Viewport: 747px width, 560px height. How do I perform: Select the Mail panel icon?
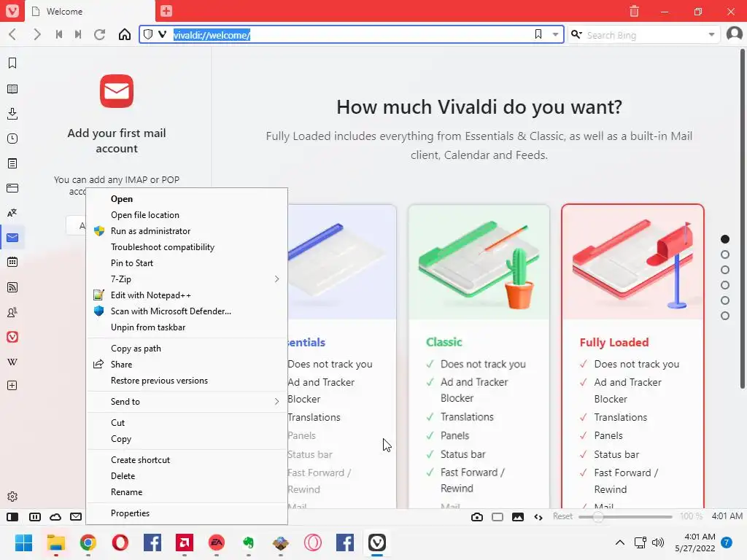12,238
